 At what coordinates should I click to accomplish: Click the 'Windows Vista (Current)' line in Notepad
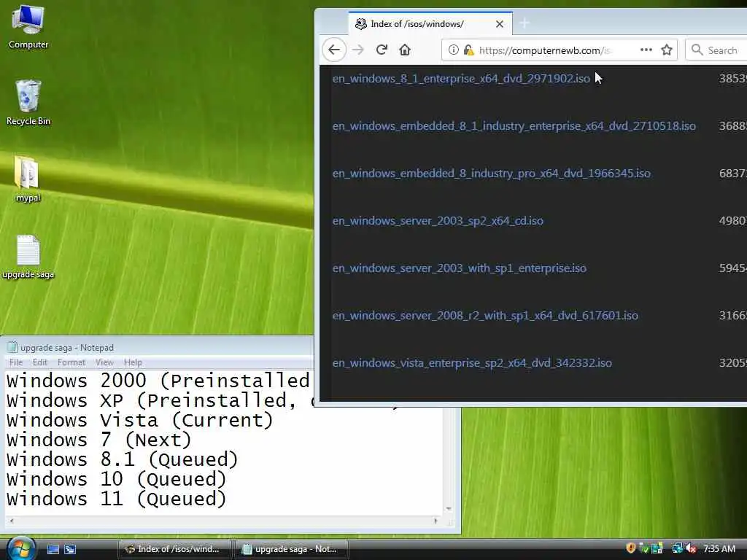click(139, 420)
